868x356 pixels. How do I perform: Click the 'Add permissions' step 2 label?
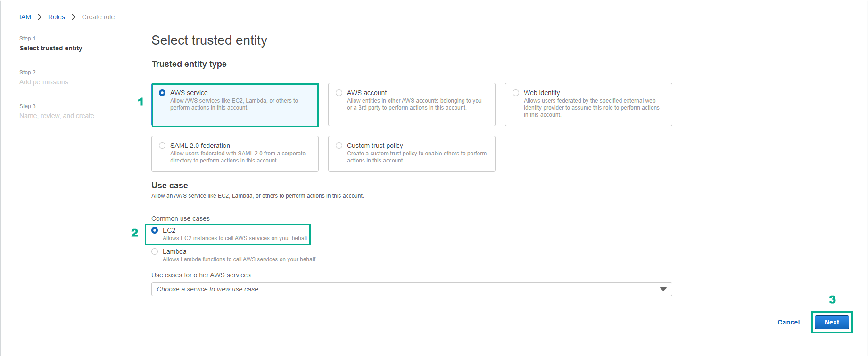tap(44, 82)
